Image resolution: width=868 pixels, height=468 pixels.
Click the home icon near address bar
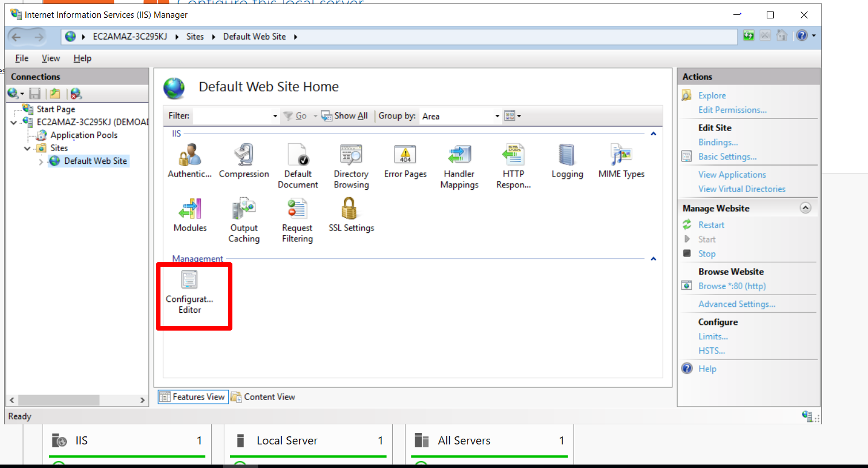tap(782, 36)
